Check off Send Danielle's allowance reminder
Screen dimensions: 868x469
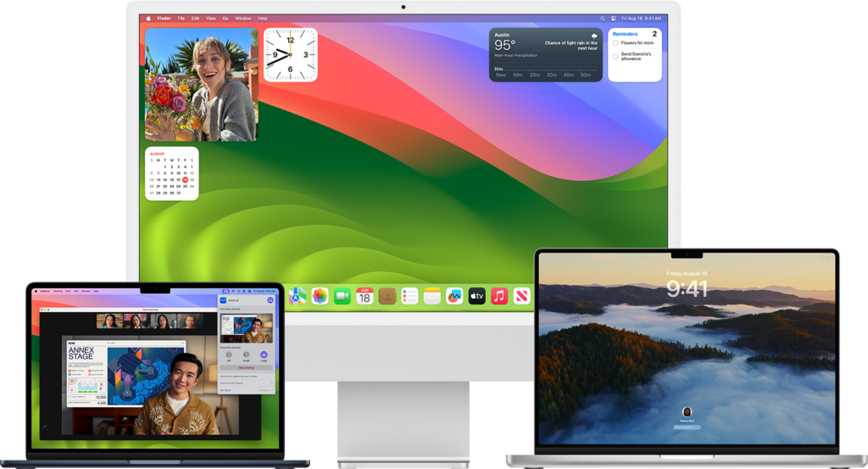(x=615, y=57)
